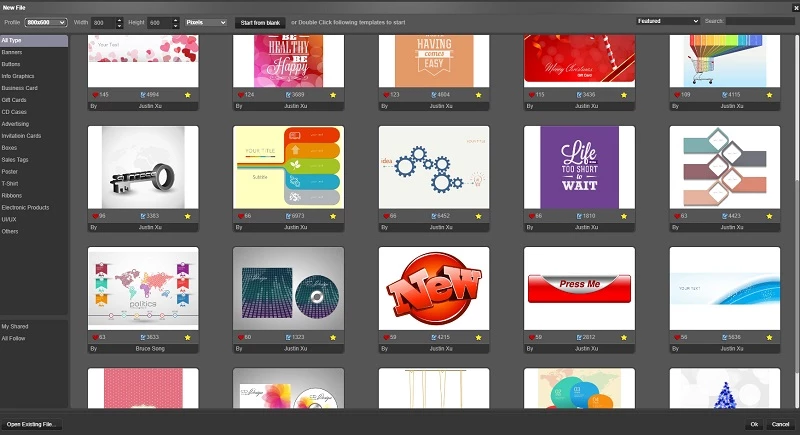Image resolution: width=800 pixels, height=435 pixels.
Task: Click the Start from blank button
Action: (x=260, y=22)
